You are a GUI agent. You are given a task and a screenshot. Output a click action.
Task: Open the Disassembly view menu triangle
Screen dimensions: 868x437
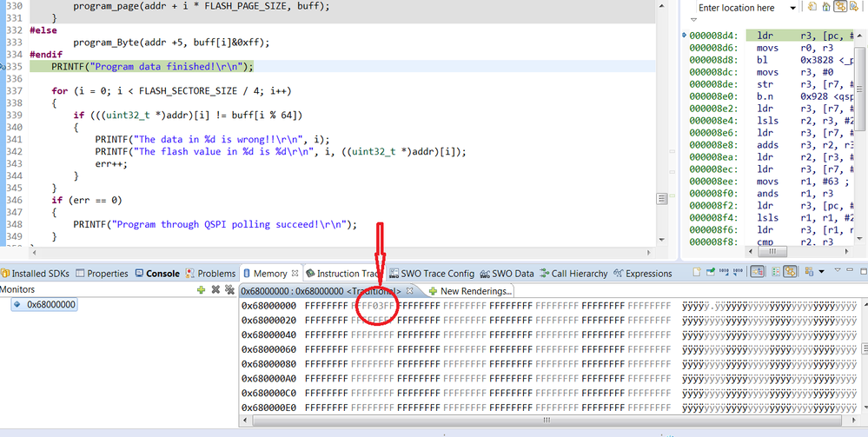[x=693, y=19]
